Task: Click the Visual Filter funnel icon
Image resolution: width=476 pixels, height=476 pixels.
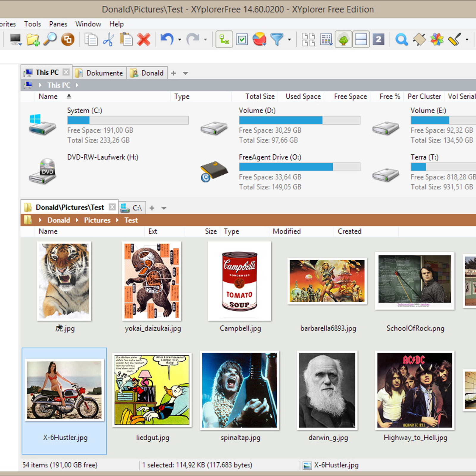Action: [277, 39]
